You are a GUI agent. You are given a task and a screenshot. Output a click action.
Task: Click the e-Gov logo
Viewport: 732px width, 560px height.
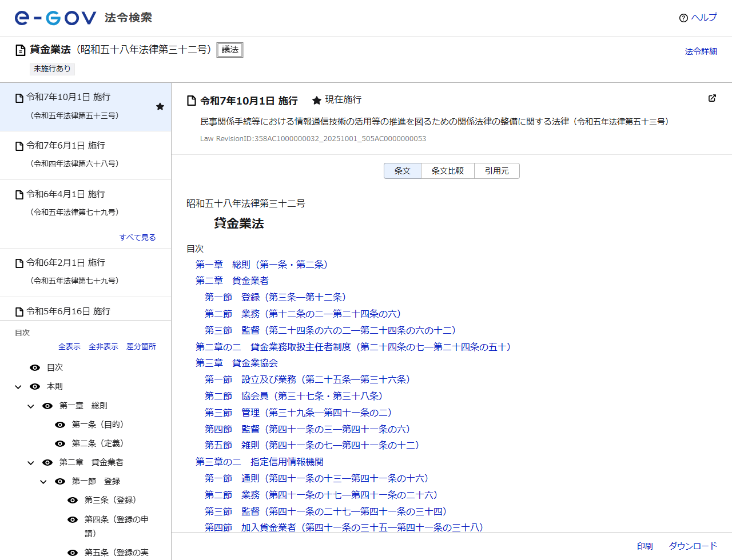pyautogui.click(x=55, y=18)
